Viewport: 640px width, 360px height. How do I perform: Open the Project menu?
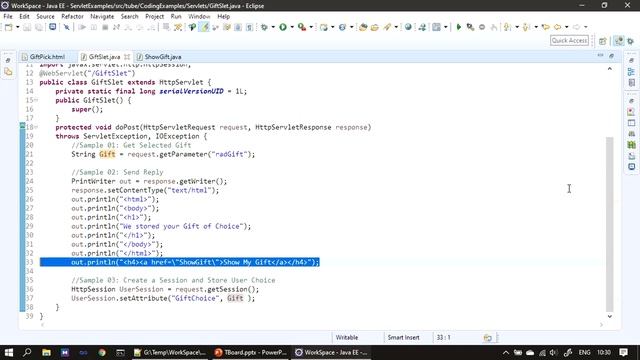(x=154, y=16)
